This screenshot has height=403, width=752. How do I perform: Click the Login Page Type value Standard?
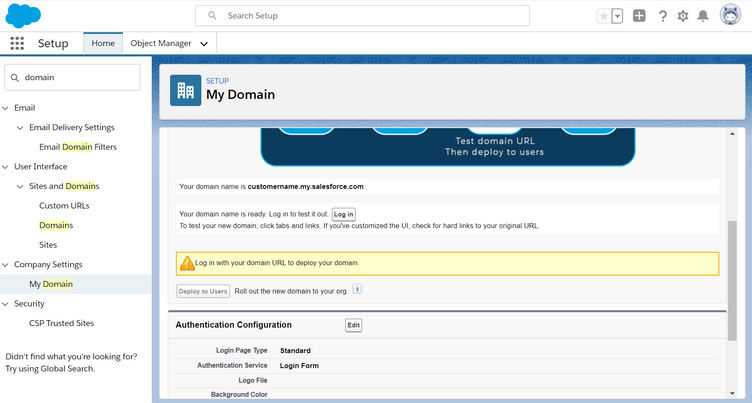point(295,351)
